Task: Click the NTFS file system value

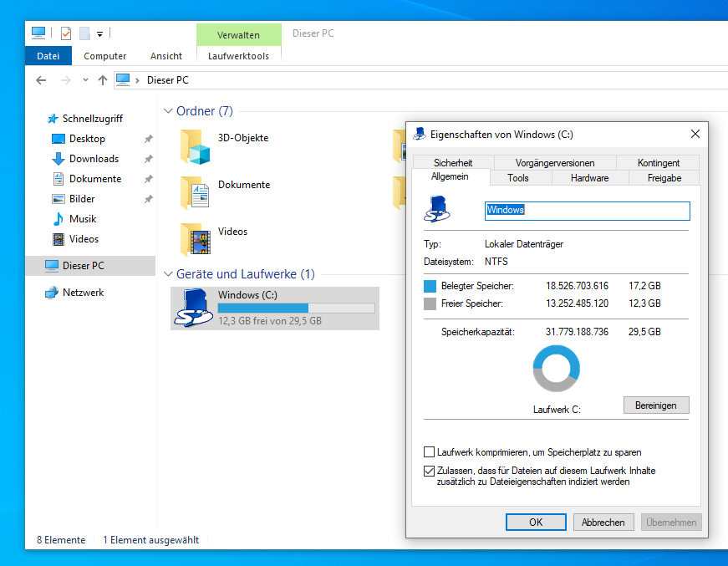Action: click(496, 262)
